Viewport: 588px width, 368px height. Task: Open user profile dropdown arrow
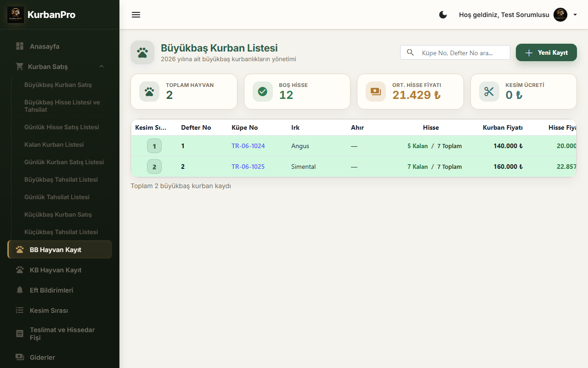point(575,15)
